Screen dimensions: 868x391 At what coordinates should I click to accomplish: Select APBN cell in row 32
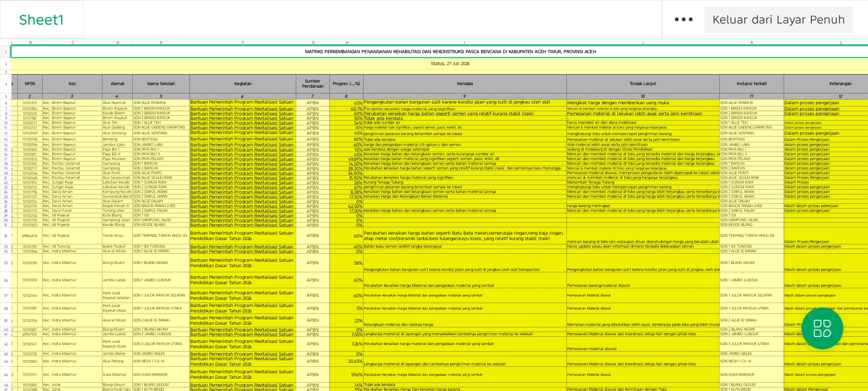pos(312,236)
